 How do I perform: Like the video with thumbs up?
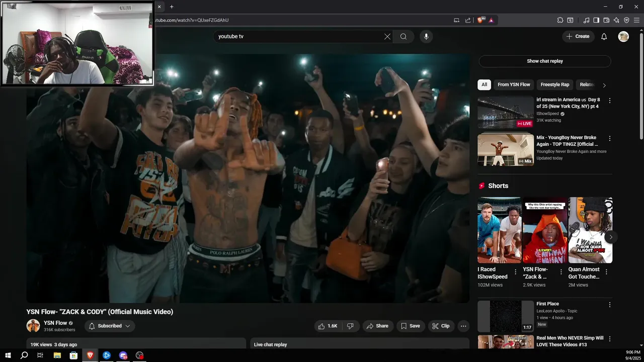click(327, 326)
